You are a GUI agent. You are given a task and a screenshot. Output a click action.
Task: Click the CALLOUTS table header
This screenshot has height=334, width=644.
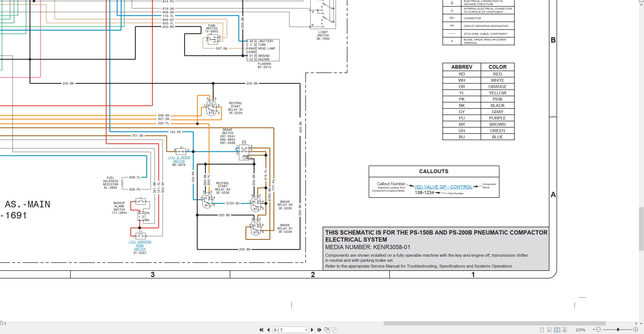pos(434,171)
